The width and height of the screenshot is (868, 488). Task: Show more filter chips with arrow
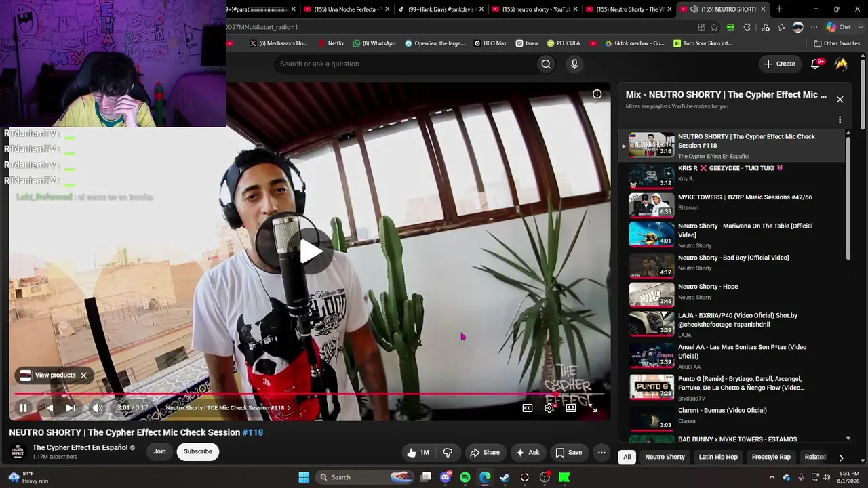pyautogui.click(x=841, y=457)
